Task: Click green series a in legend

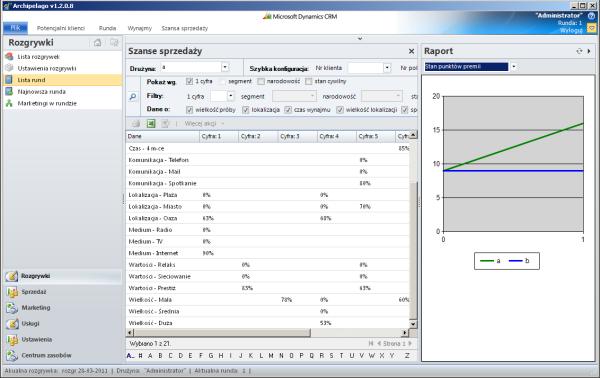Action: tap(490, 261)
